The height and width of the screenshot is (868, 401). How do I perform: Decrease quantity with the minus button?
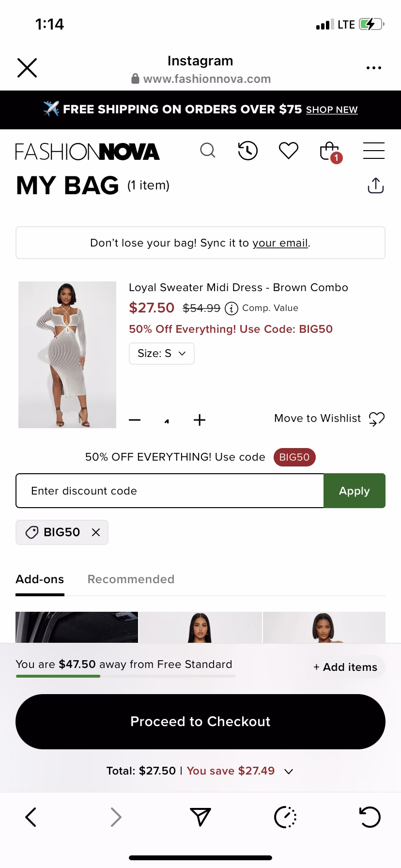135,420
